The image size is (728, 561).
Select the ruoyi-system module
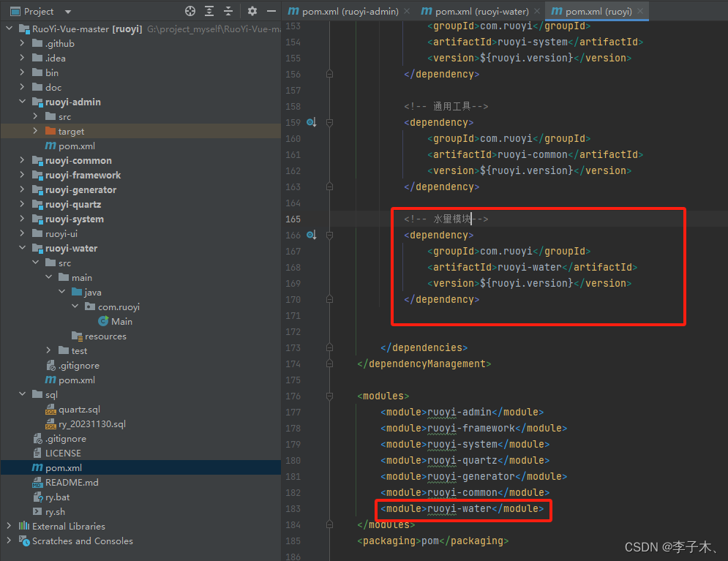(75, 219)
